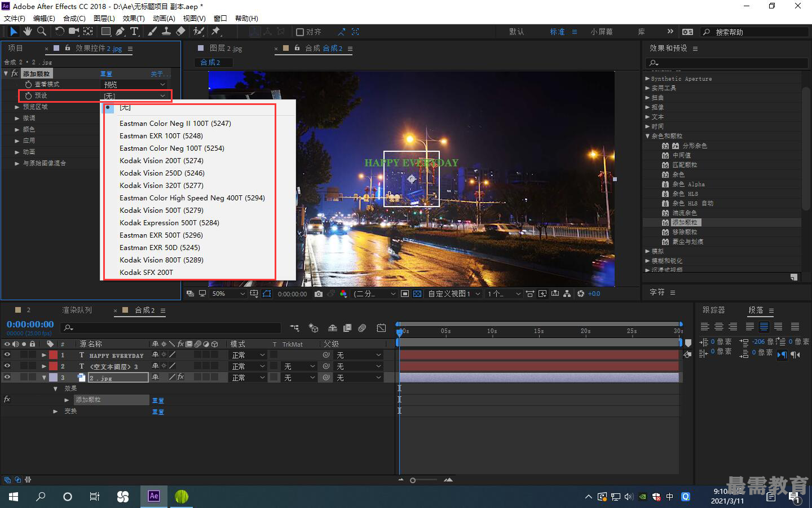Choose Kodak Vision 500T (5279) preset
This screenshot has width=812, height=508.
161,210
